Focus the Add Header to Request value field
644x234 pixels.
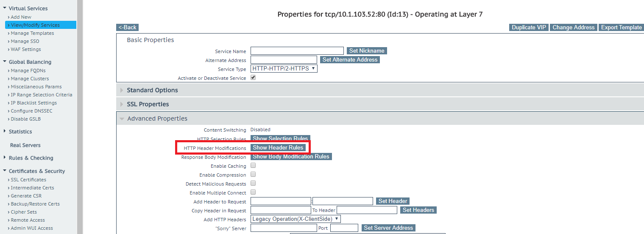343,201
